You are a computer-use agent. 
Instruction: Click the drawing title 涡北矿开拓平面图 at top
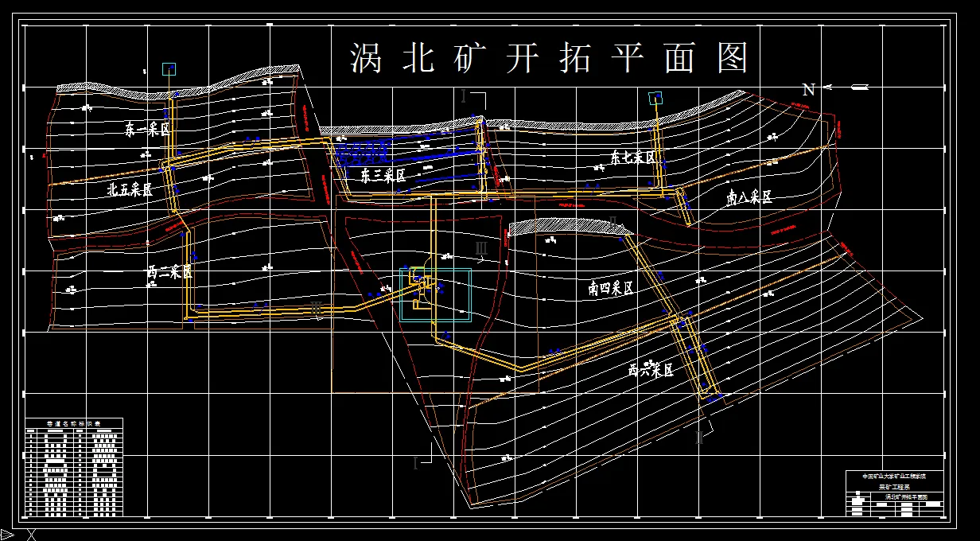(550, 57)
